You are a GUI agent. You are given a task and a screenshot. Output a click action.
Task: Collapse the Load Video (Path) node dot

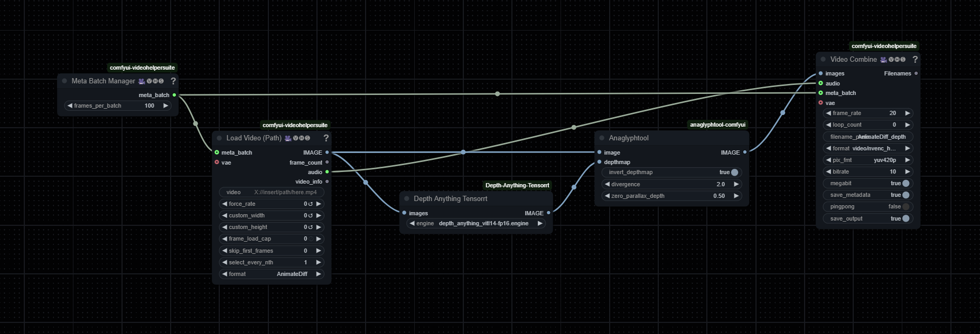tap(219, 138)
